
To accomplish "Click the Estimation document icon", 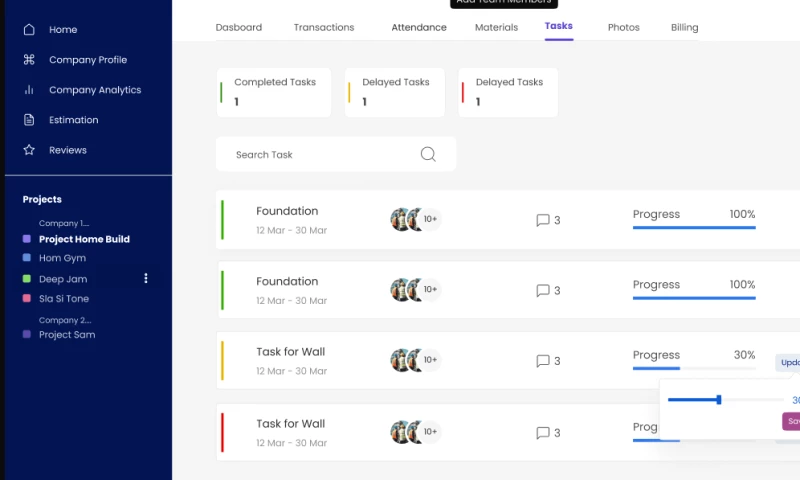I will 29,120.
